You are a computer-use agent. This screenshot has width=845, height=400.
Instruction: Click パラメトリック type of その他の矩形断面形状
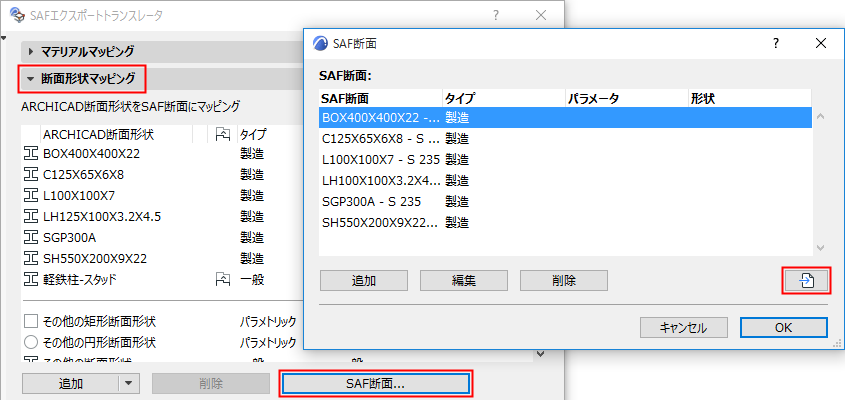[x=268, y=322]
